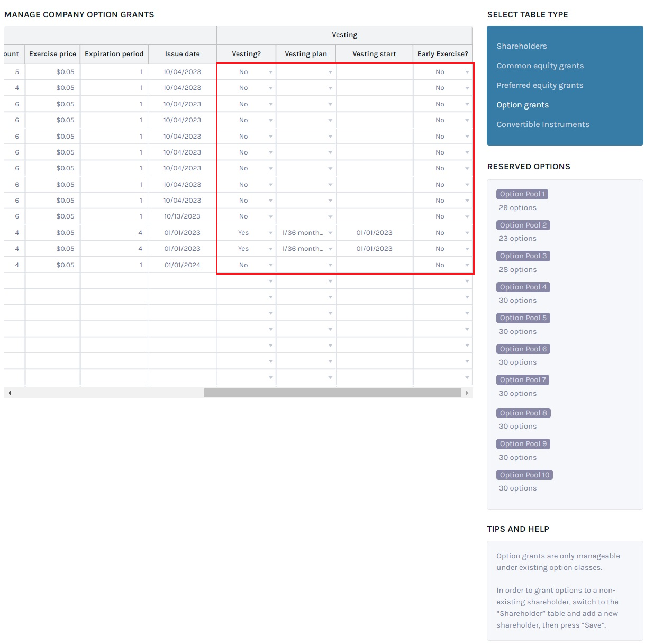Screen dimensions: 654x644
Task: Select issue date cell 01/01/2024
Action: (183, 265)
